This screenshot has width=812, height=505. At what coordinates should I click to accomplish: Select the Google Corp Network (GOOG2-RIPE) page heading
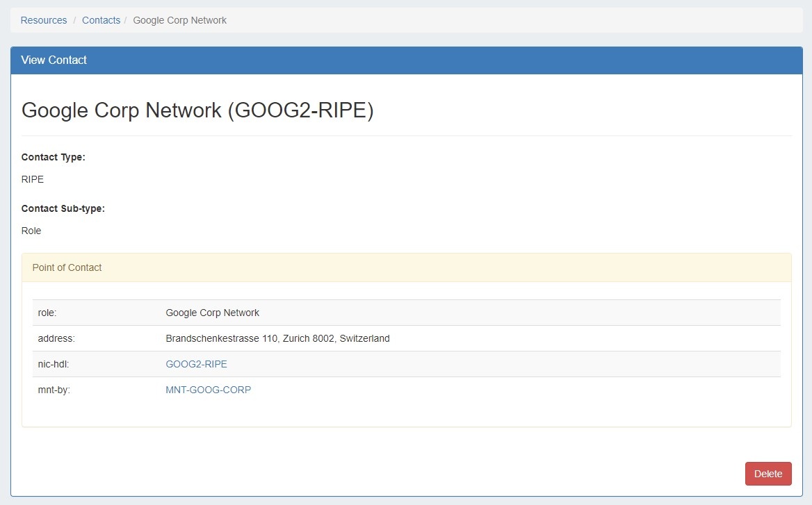click(197, 110)
